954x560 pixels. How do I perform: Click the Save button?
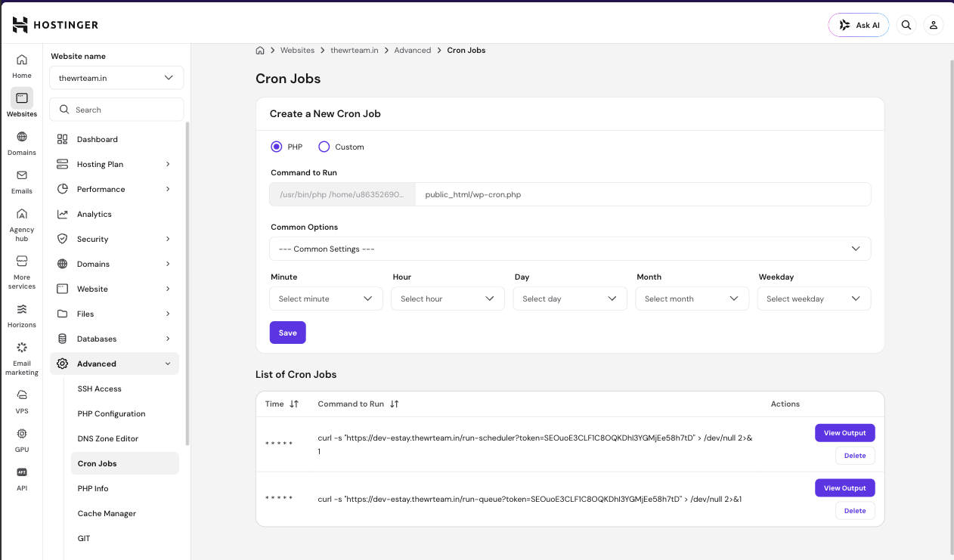(x=287, y=333)
